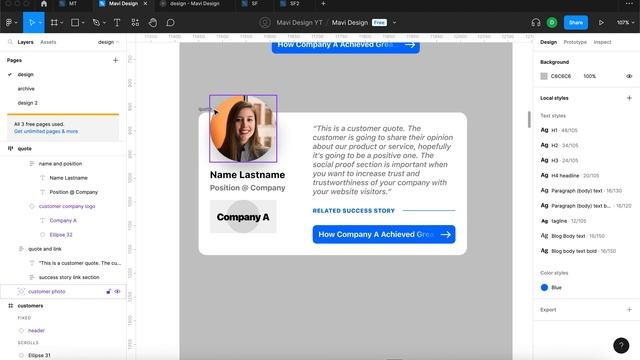Start audio conversation with headphones icon
The image size is (640, 360).
(x=536, y=23)
